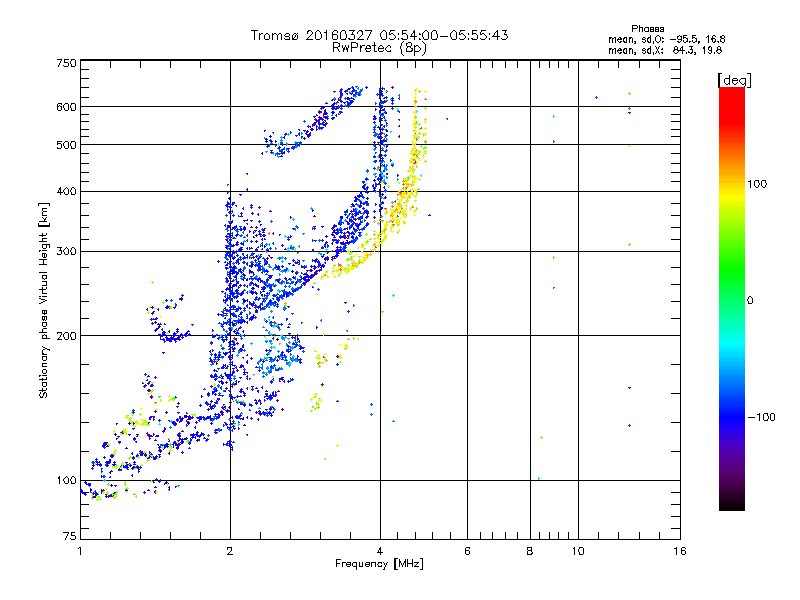This screenshot has height=600, width=800.
Task: Click the phase colorbar gradient
Action: click(x=732, y=298)
